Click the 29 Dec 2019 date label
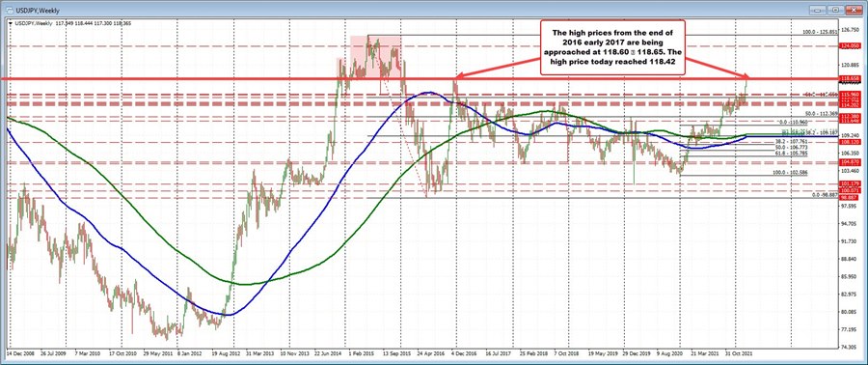 point(637,352)
